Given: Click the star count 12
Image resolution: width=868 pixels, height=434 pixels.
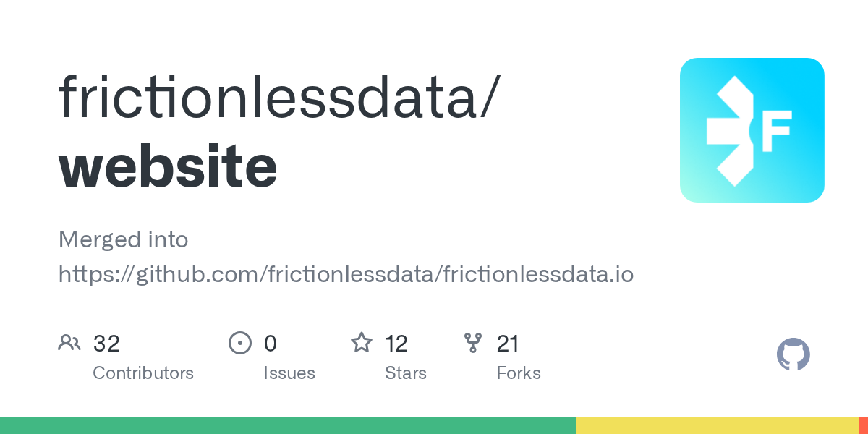Looking at the screenshot, I should click(396, 344).
